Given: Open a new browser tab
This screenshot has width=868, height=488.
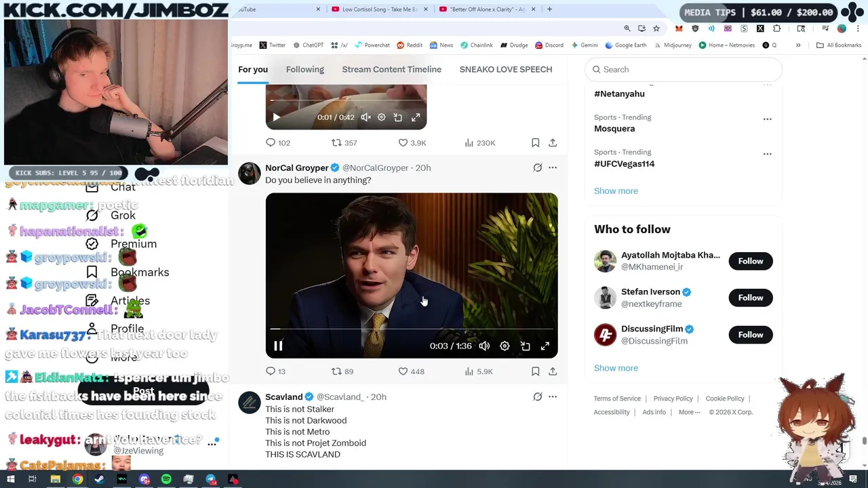Looking at the screenshot, I should point(549,9).
